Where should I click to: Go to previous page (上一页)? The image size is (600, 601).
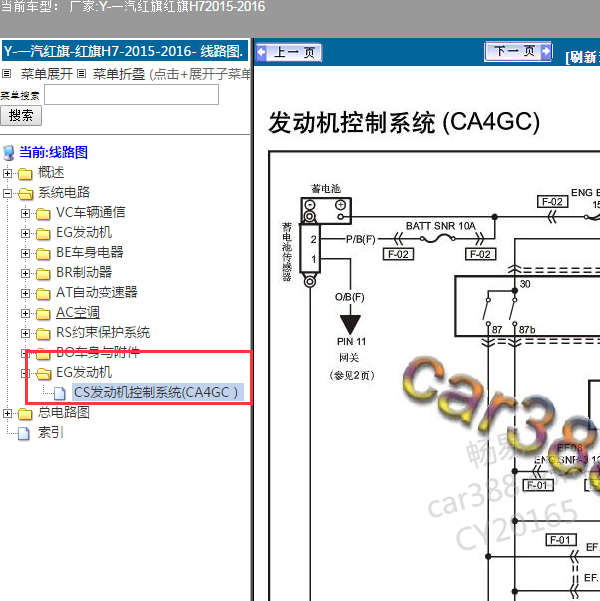click(289, 52)
